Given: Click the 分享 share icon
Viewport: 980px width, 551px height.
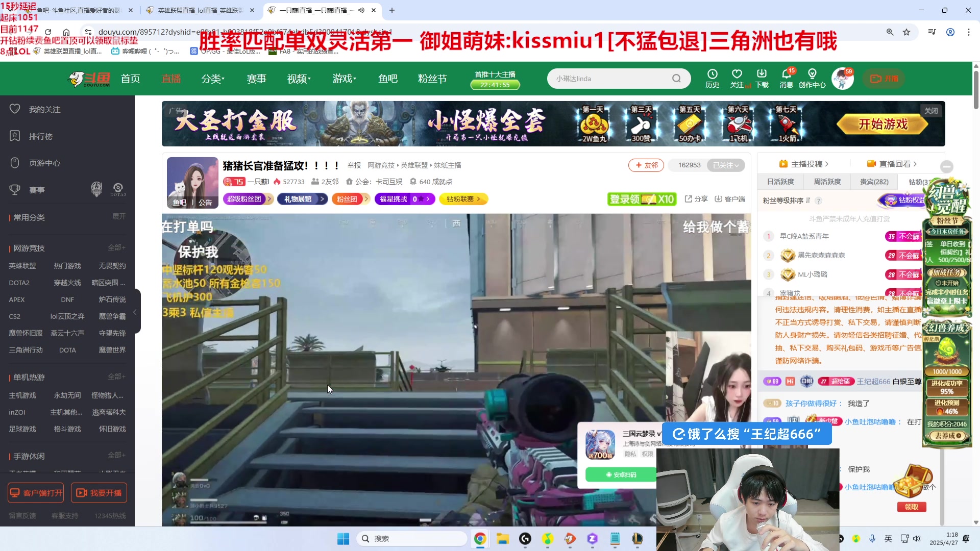Looking at the screenshot, I should tap(696, 199).
